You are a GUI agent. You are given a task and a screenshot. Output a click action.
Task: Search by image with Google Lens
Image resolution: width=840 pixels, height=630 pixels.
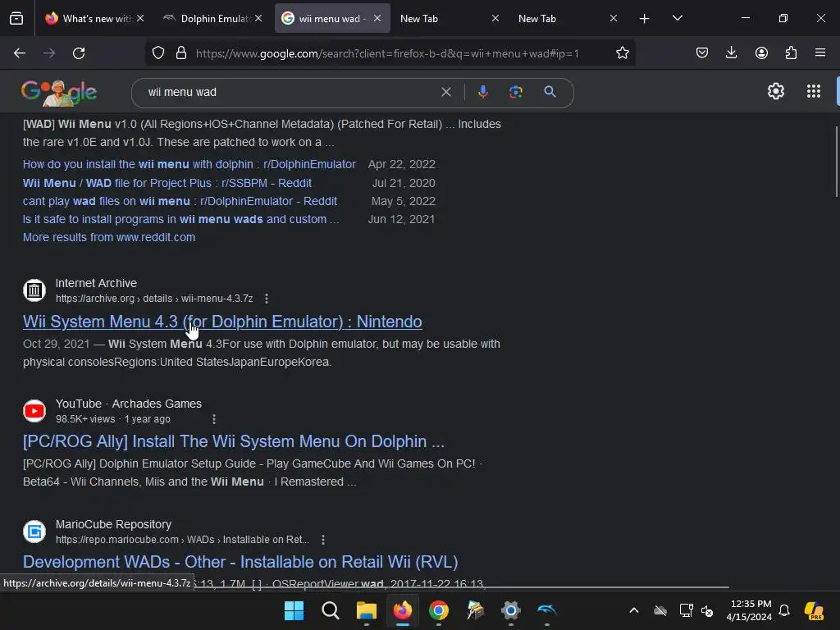click(516, 92)
